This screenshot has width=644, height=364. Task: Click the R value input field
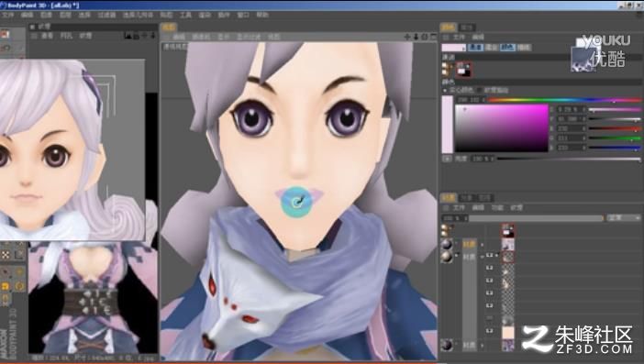[x=571, y=128]
